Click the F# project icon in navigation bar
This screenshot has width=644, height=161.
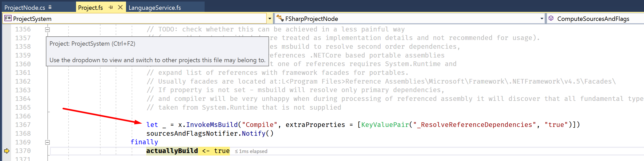(x=8, y=18)
